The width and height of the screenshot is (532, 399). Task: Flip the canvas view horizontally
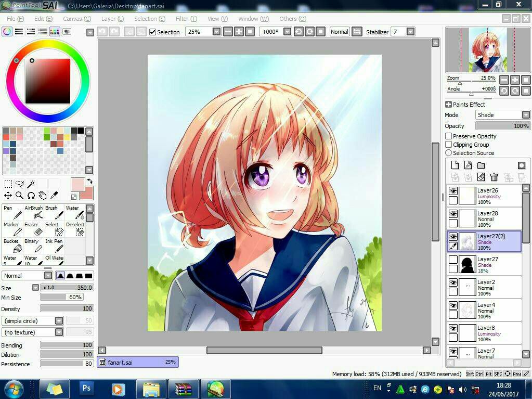tap(357, 32)
